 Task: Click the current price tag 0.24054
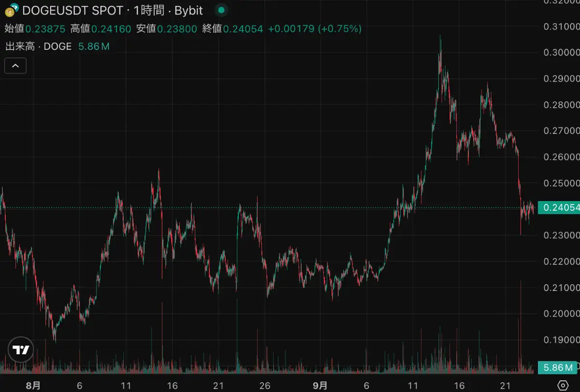560,208
